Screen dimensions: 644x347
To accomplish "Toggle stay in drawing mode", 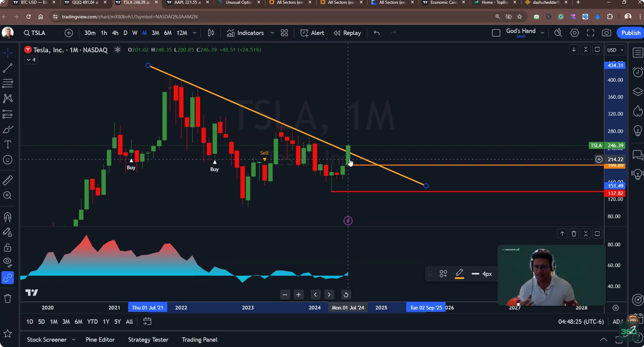I will (8, 232).
